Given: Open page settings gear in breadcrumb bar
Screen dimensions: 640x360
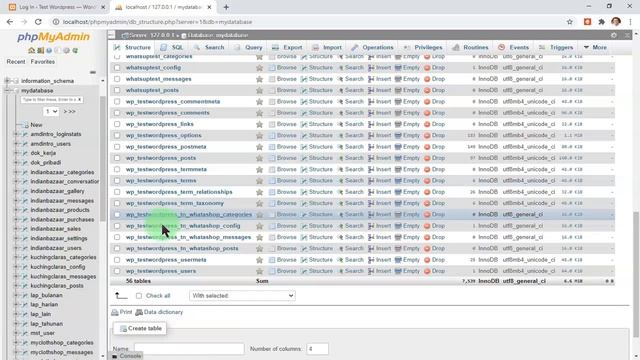Looking at the screenshot, I should [x=614, y=36].
